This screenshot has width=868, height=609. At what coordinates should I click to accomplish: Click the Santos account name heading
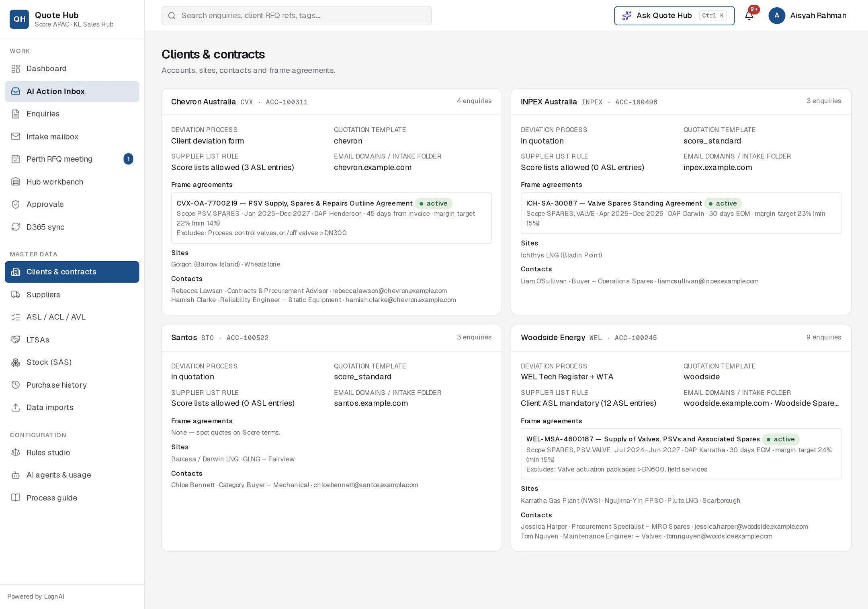(x=184, y=337)
